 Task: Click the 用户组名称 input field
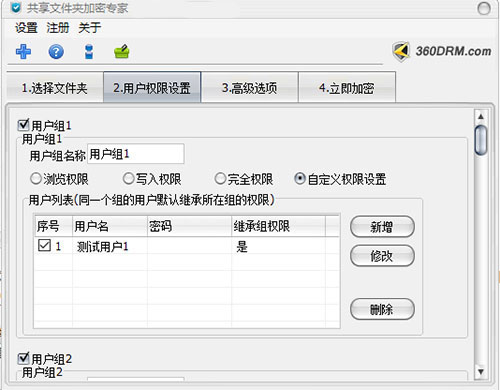coord(136,154)
